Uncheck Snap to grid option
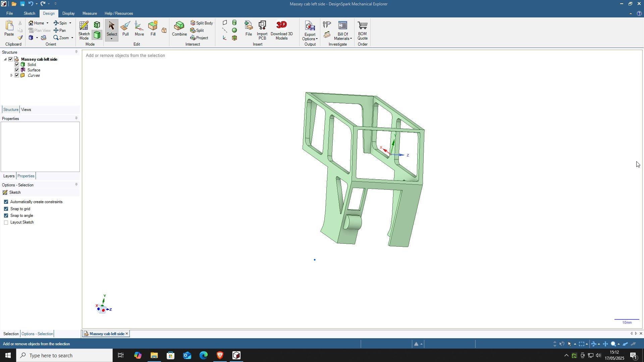Viewport: 644px width, 362px height. coord(6,209)
